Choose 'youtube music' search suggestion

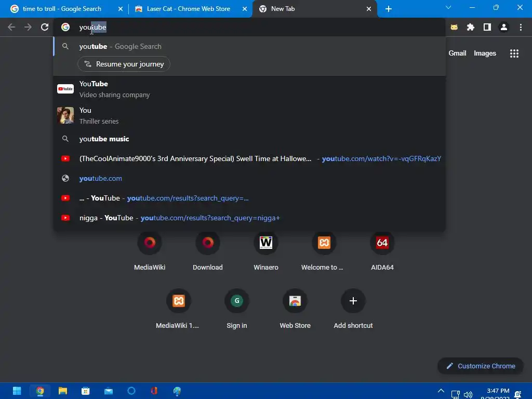click(249, 139)
